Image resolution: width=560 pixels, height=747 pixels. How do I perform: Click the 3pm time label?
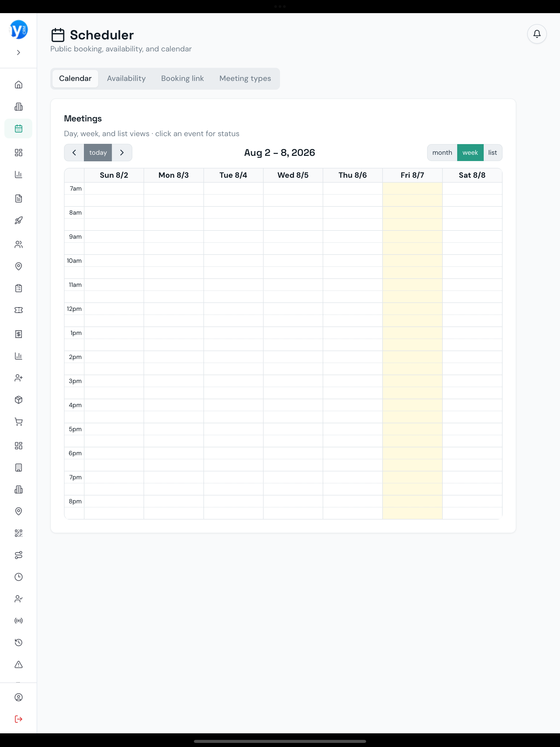[x=75, y=381]
